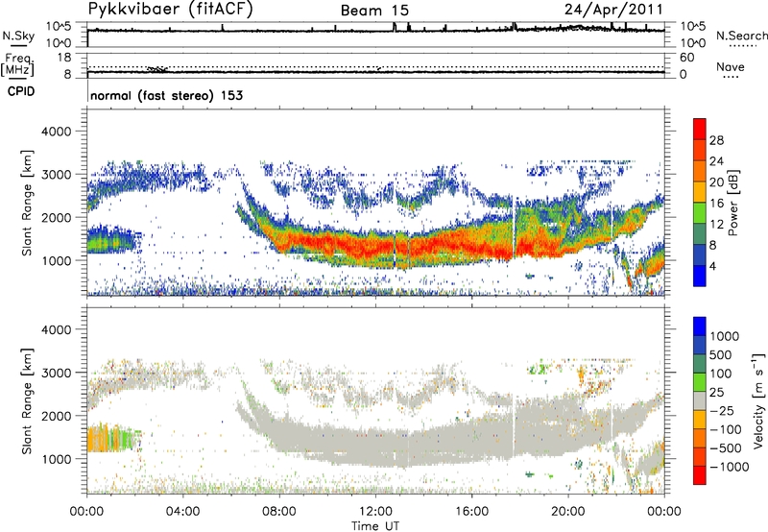768x532 pixels.
Task: Click the Time UT axis label
Action: point(375,525)
